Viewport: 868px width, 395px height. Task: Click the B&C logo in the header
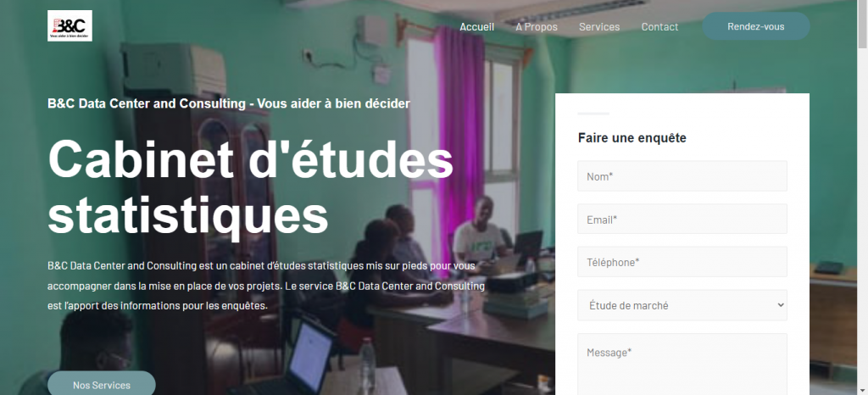(x=70, y=26)
